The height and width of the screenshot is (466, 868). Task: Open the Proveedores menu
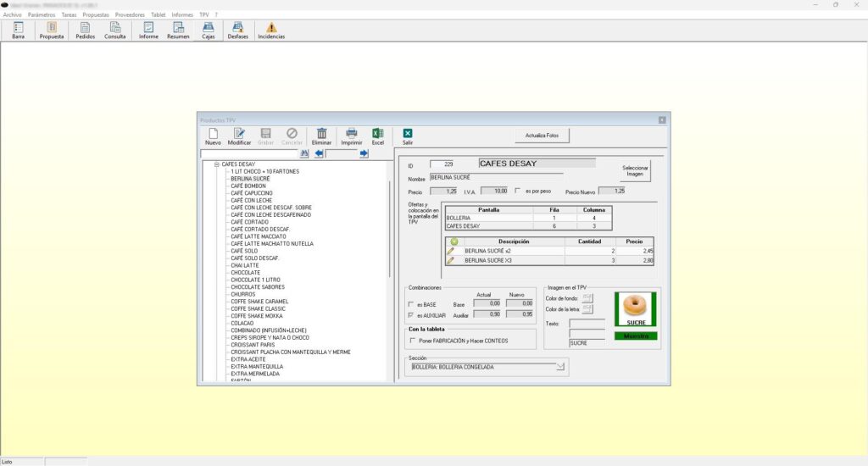tap(130, 15)
